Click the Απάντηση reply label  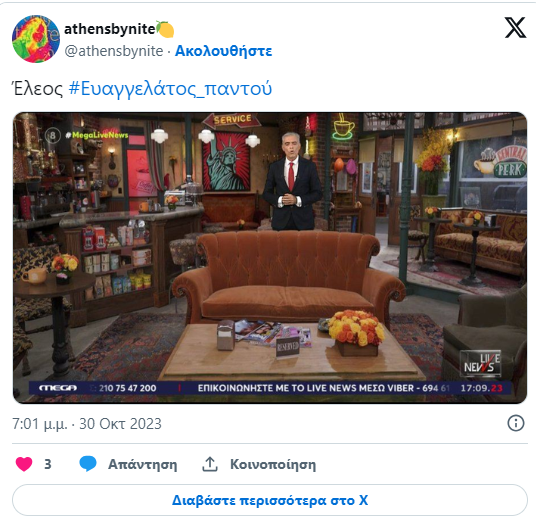click(143, 464)
